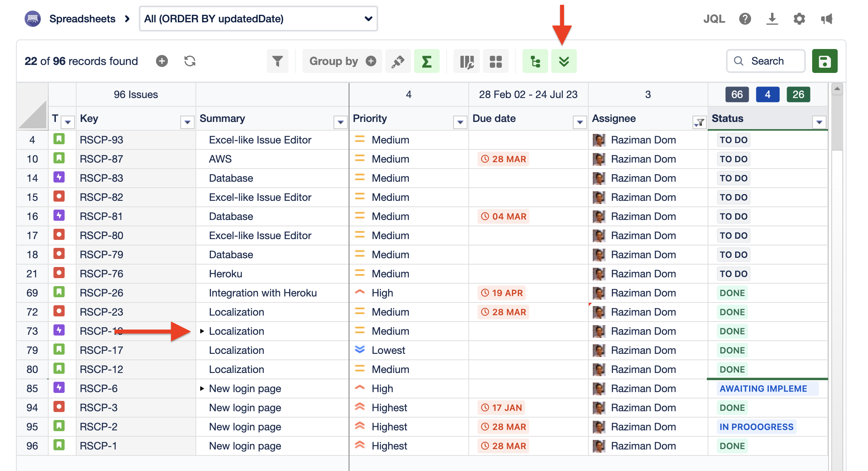Toggle the expand all double-chevron button
868x471 pixels.
click(564, 61)
